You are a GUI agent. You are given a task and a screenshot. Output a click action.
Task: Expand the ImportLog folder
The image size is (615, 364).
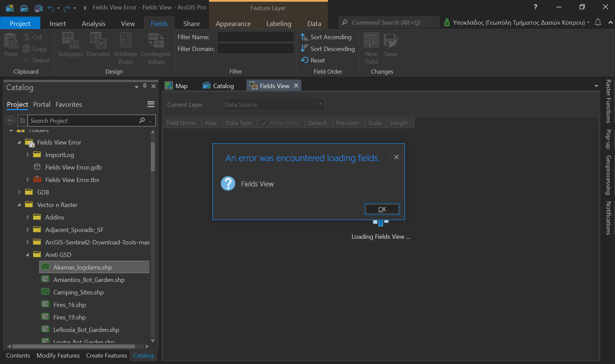[28, 155]
